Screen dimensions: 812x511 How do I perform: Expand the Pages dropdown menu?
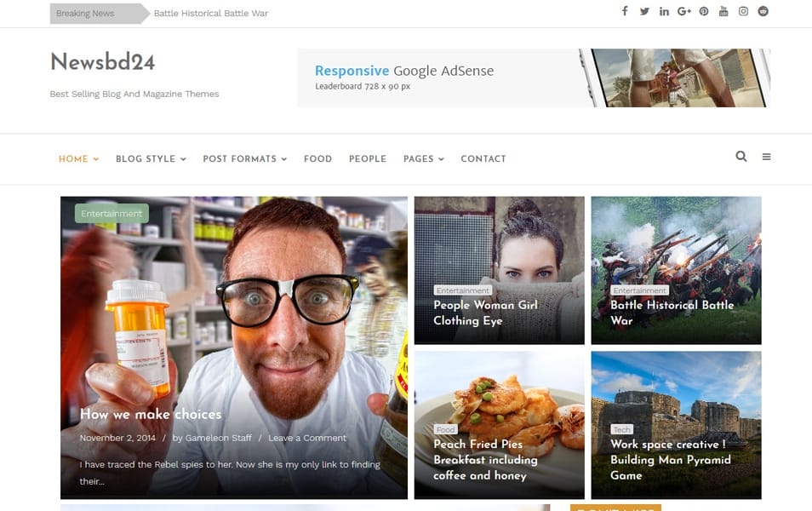pyautogui.click(x=423, y=159)
